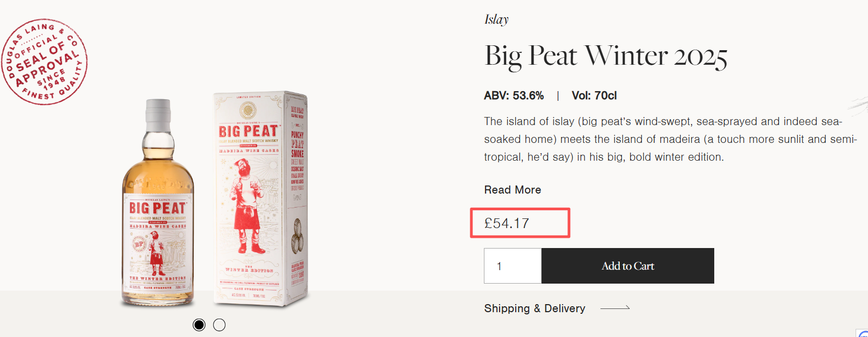Expand the description with Read More
This screenshot has height=337, width=868.
[512, 190]
